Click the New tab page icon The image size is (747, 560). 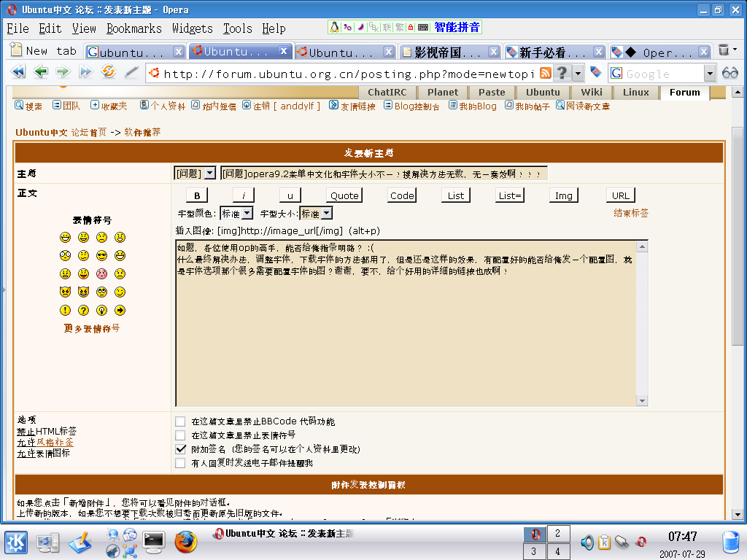[16, 50]
